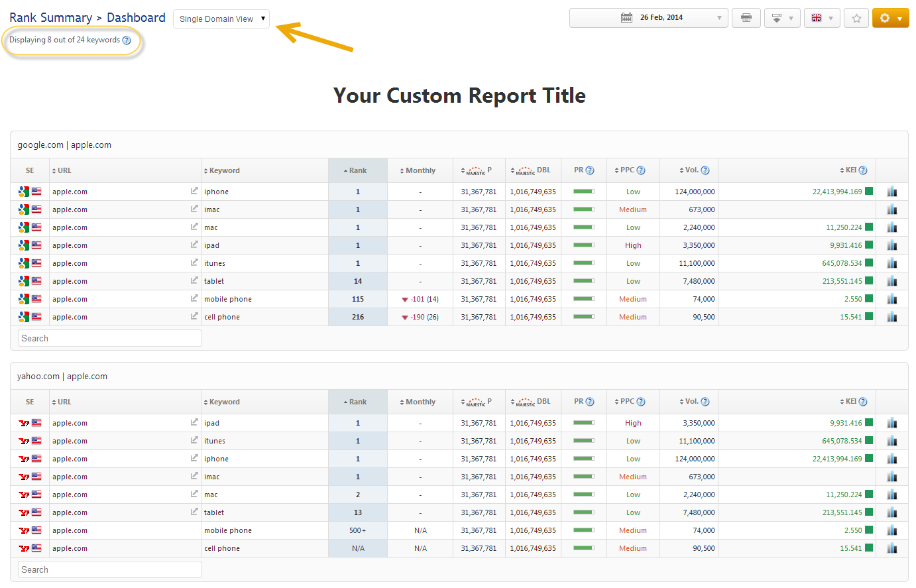916x588 pixels.
Task: Click the green KEI square for Google iphone
Action: (x=869, y=191)
